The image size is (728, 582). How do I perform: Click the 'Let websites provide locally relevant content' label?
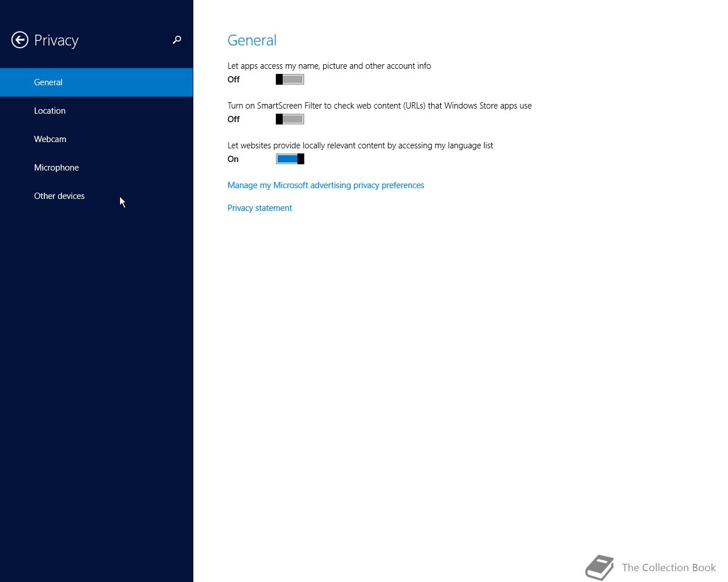tap(360, 145)
